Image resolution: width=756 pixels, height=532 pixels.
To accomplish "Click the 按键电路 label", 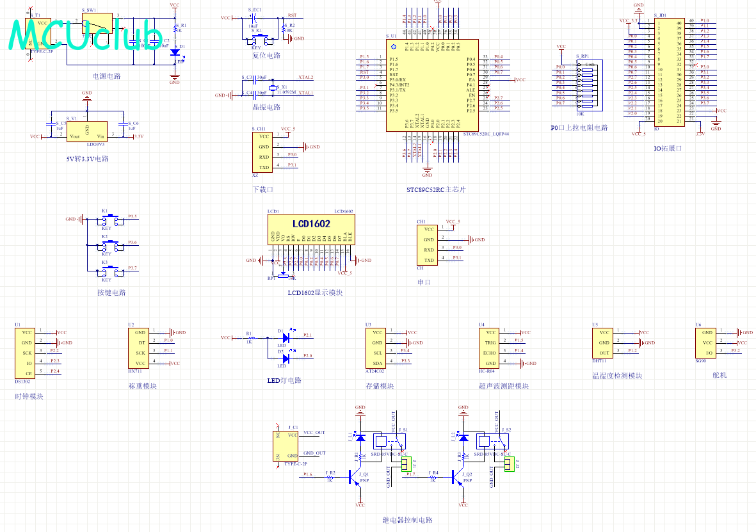I will click(x=111, y=293).
